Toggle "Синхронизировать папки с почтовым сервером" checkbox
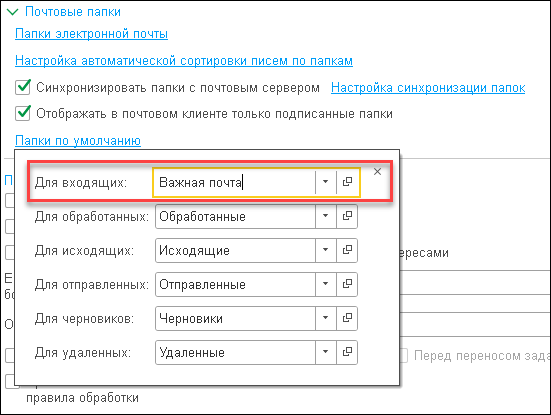Viewport: 551px width, 415px height. (23, 87)
